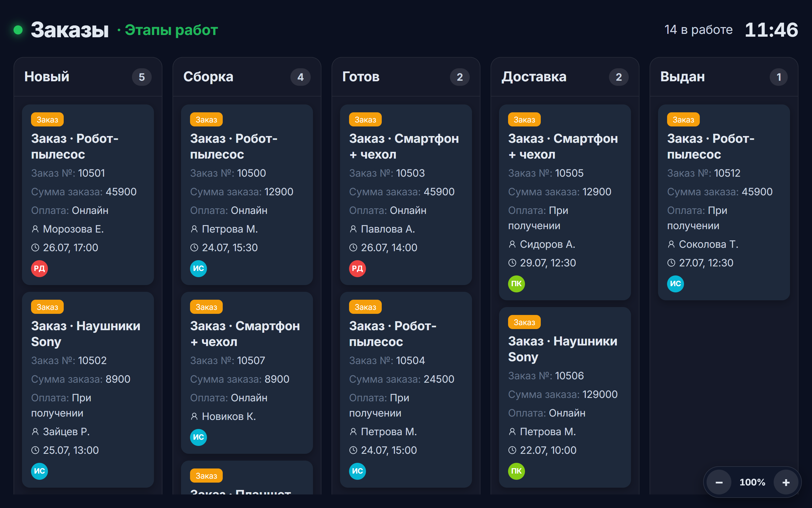The image size is (812, 508).
Task: Click the clock icon beside 26.07, 17:00
Action: point(35,248)
